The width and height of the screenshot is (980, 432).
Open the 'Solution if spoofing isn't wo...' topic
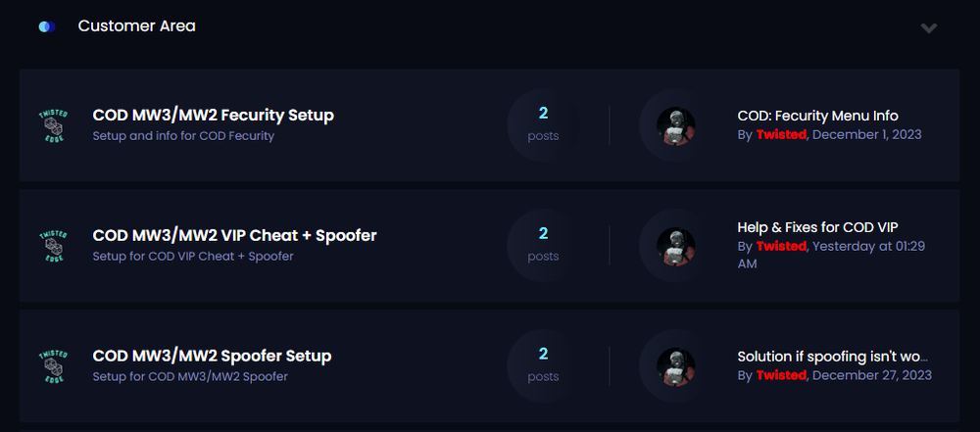point(832,356)
